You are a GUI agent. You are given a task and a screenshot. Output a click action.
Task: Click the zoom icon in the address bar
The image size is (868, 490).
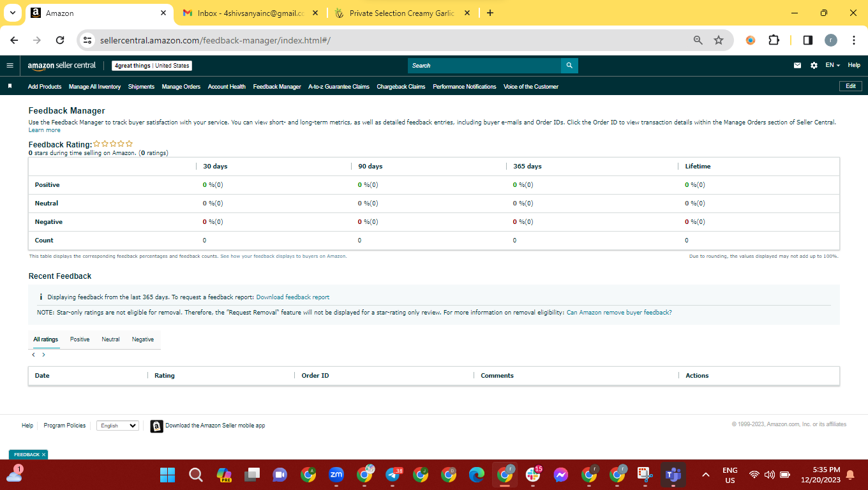pos(698,40)
